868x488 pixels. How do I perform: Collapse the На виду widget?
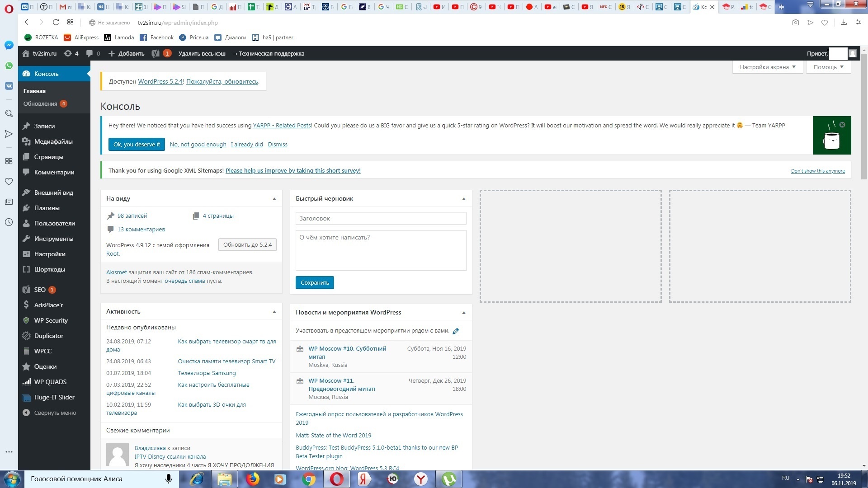(274, 199)
